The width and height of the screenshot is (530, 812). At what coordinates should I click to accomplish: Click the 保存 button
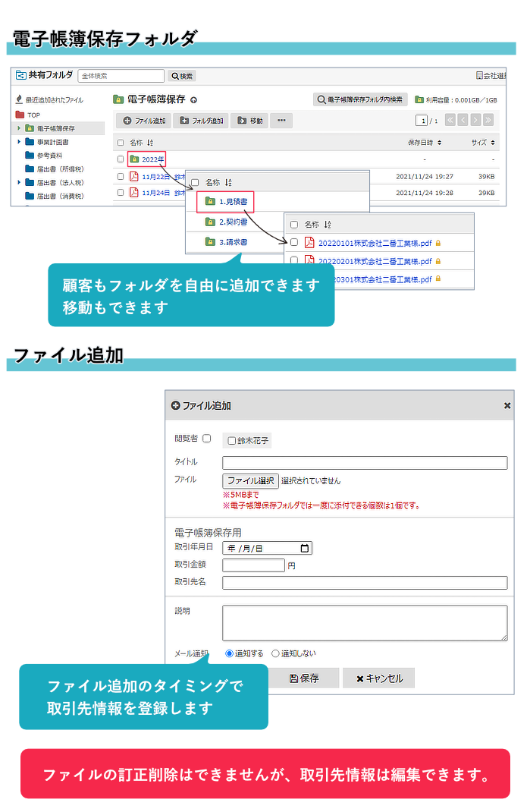(303, 678)
